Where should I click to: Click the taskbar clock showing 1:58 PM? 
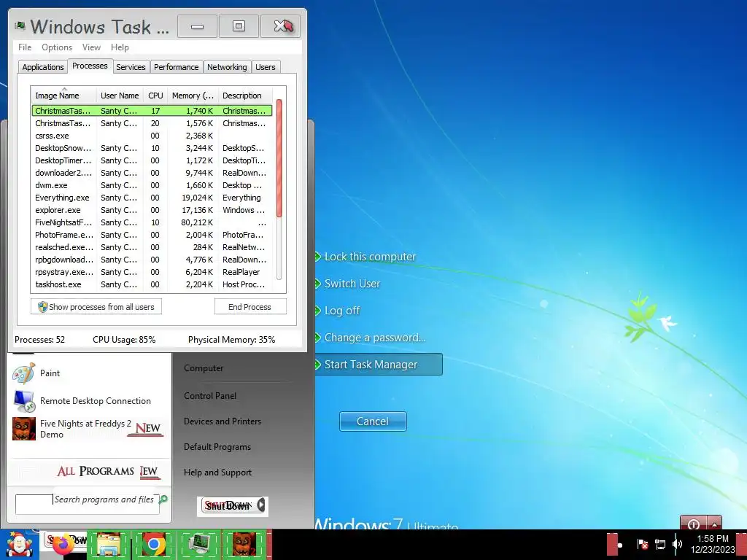coord(713,544)
